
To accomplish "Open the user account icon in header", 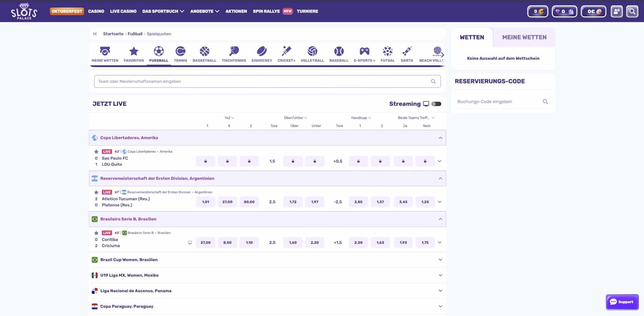I will [616, 11].
